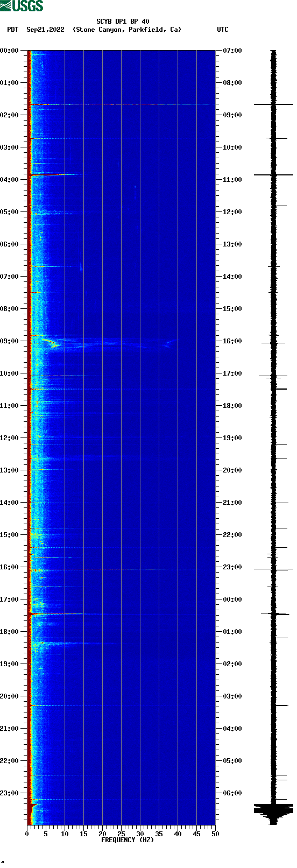Click the date 'Sep21,2022'
Screen dimensions: 297x868
click(45, 30)
